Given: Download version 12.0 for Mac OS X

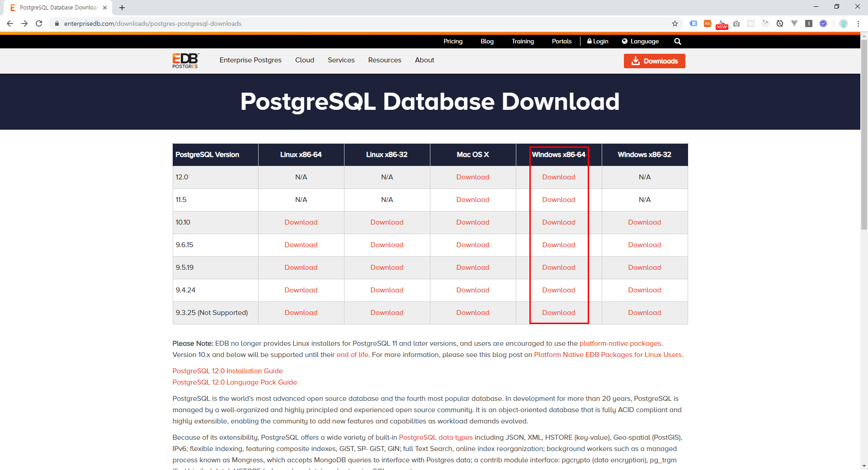Looking at the screenshot, I should [x=473, y=177].
